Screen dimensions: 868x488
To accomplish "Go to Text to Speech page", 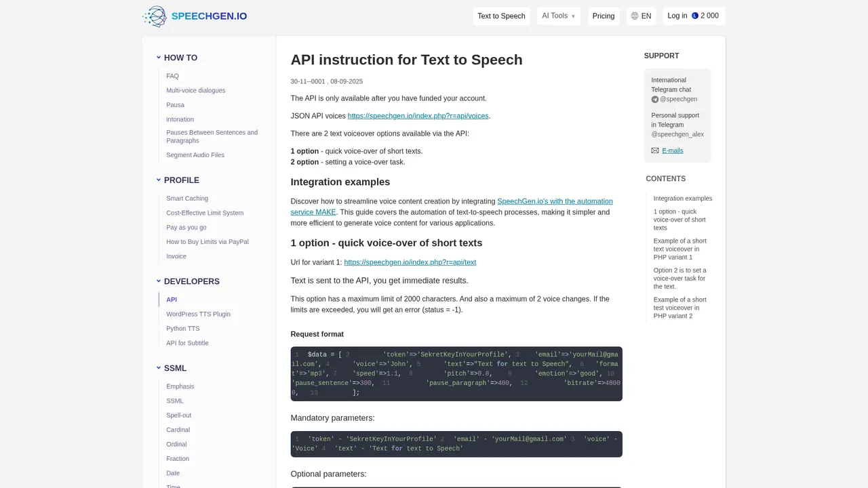I will 501,16.
